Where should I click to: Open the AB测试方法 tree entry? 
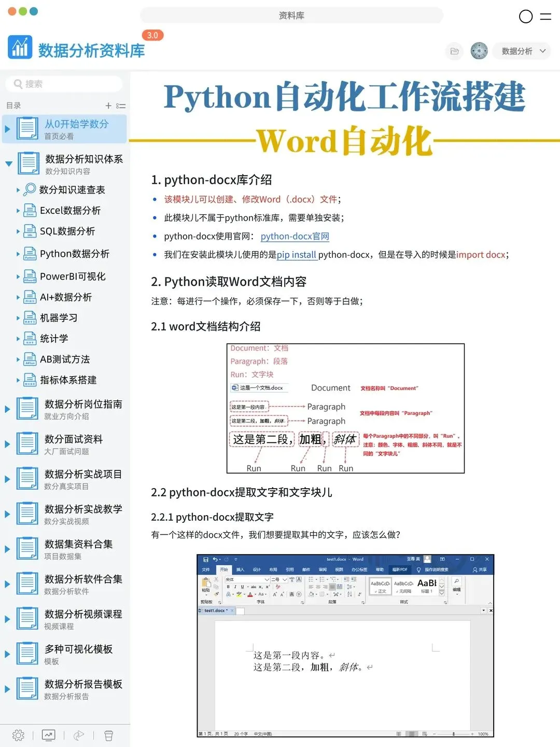(x=65, y=359)
